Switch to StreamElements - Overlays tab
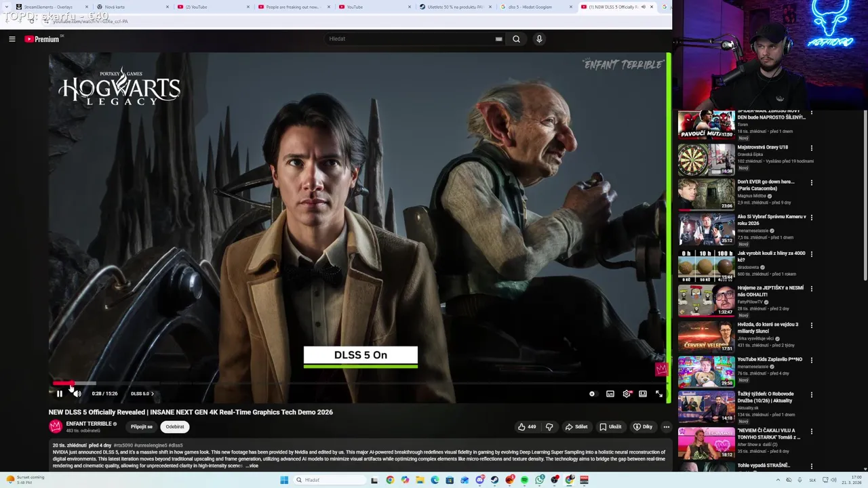 pos(53,7)
